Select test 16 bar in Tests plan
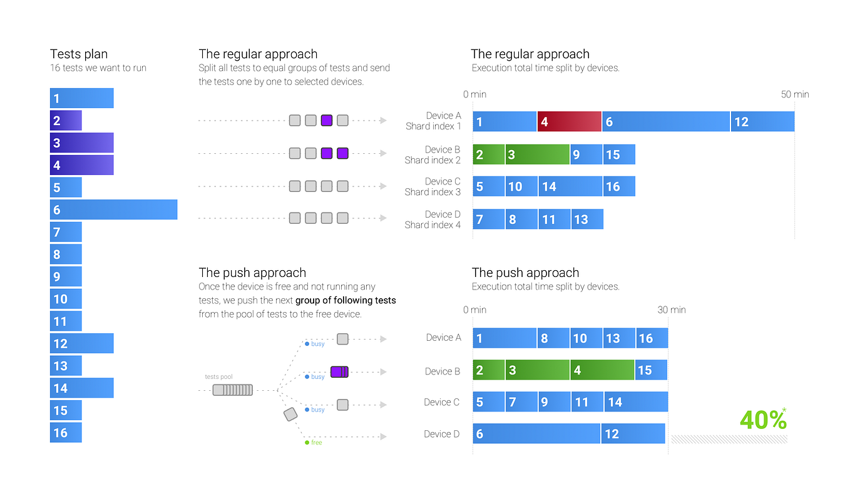Viewport: 850px width, 504px height. coord(66,433)
